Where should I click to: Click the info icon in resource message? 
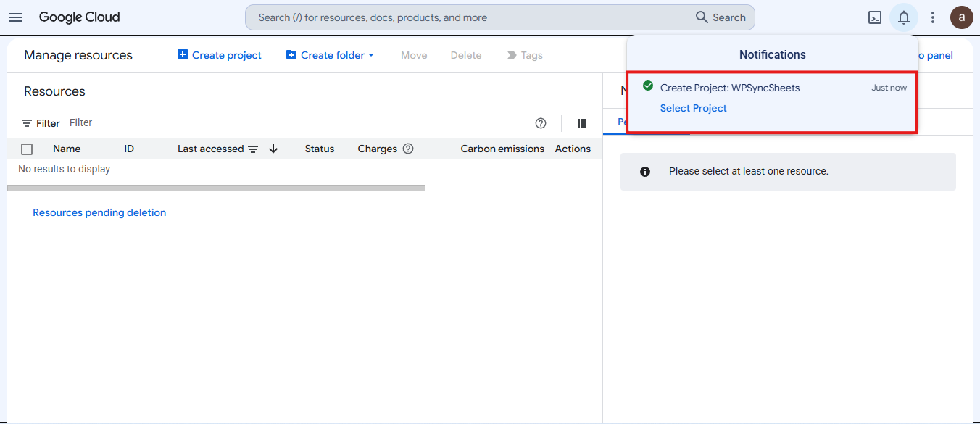coord(645,172)
